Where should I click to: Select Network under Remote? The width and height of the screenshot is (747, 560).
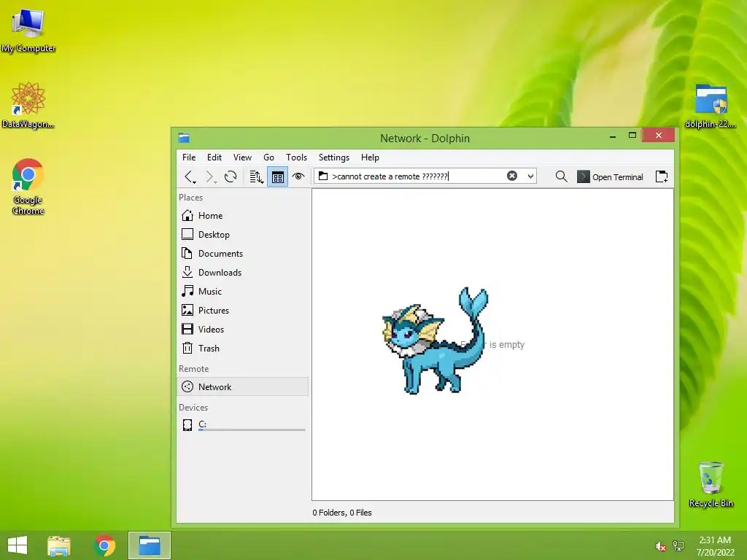pyautogui.click(x=243, y=387)
